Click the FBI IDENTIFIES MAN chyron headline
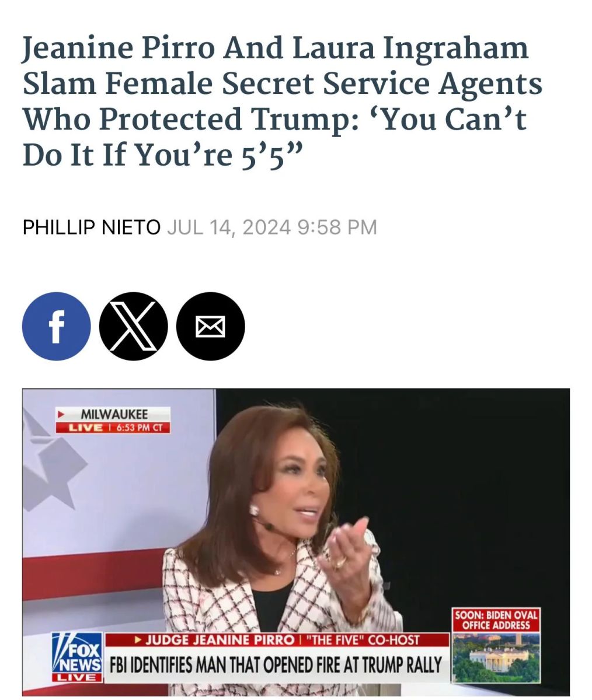The image size is (592, 700). 275,664
